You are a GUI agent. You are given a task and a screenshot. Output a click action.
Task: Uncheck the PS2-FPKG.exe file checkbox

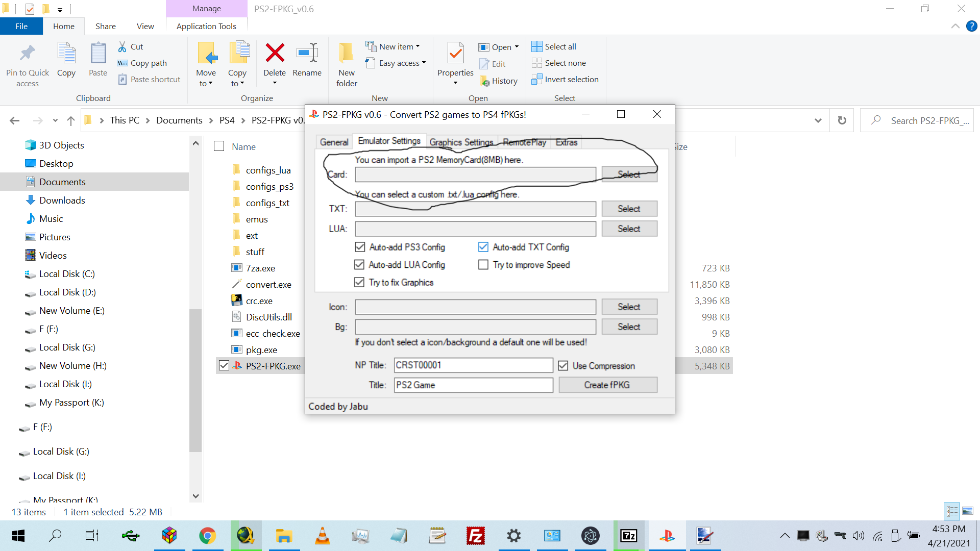tap(224, 366)
